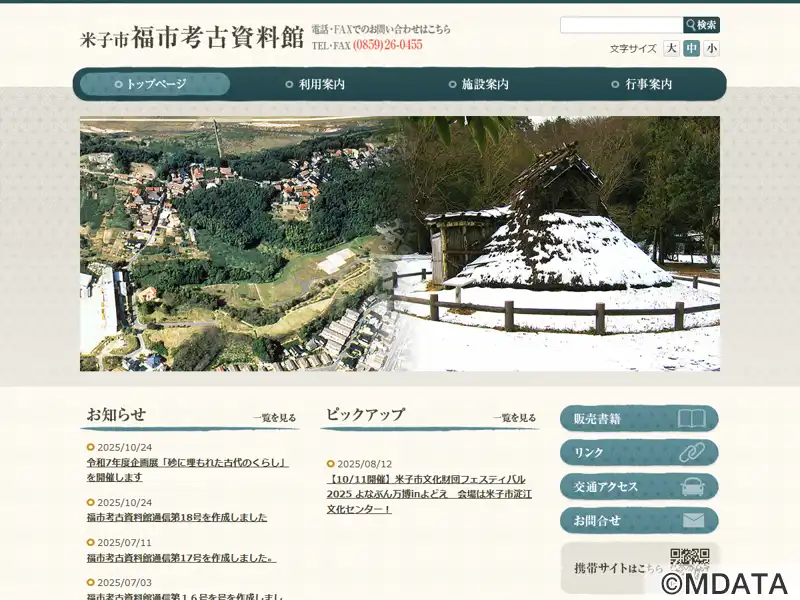Screen dimensions: 800x600
Task: Click the aerial and snowy hut hero image
Action: [400, 243]
